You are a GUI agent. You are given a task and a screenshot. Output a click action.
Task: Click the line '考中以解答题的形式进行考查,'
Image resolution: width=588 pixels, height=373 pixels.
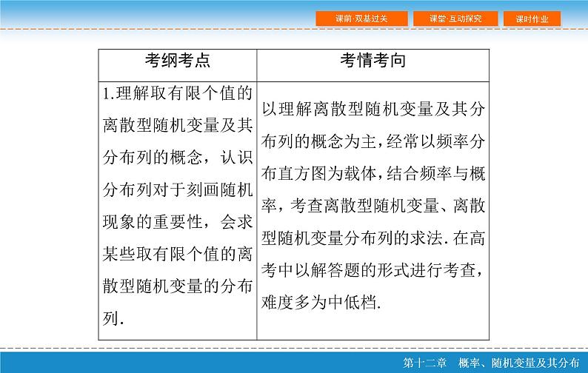373,270
